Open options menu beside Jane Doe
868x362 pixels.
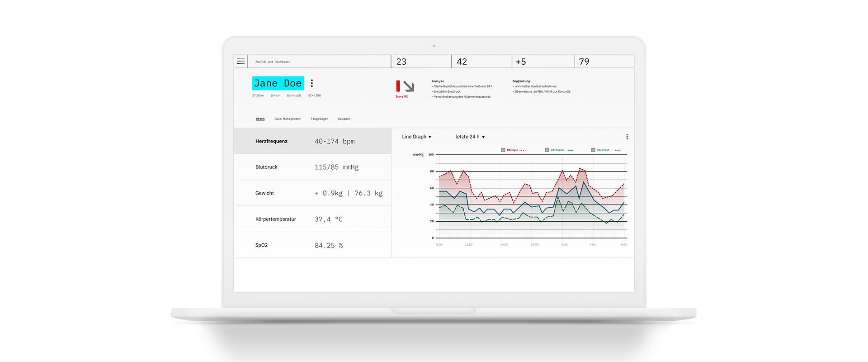(x=312, y=83)
